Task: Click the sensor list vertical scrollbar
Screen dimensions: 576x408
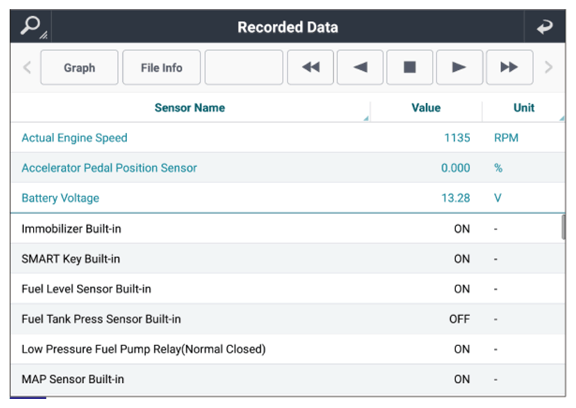Action: 563,227
